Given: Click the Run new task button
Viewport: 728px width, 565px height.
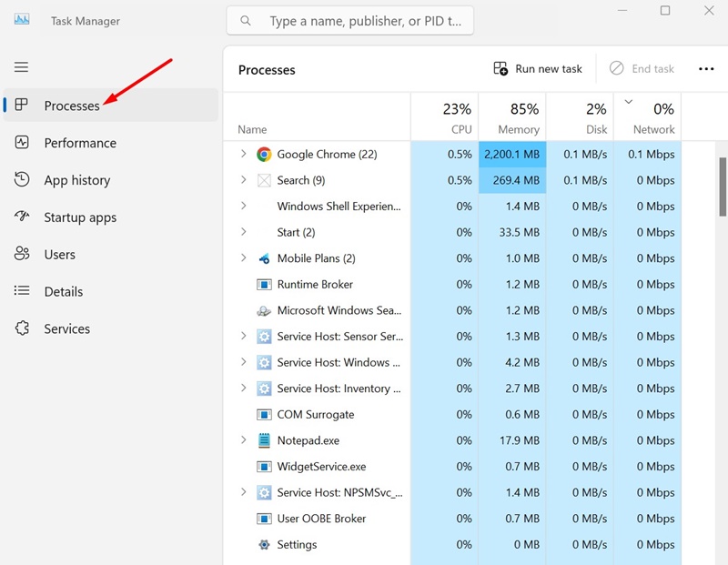Looking at the screenshot, I should 538,69.
